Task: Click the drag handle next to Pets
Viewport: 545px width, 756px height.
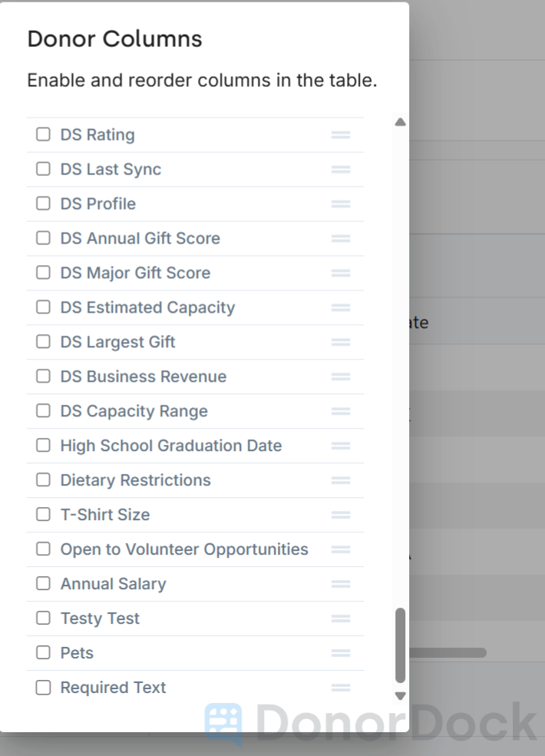Action: coord(340,652)
